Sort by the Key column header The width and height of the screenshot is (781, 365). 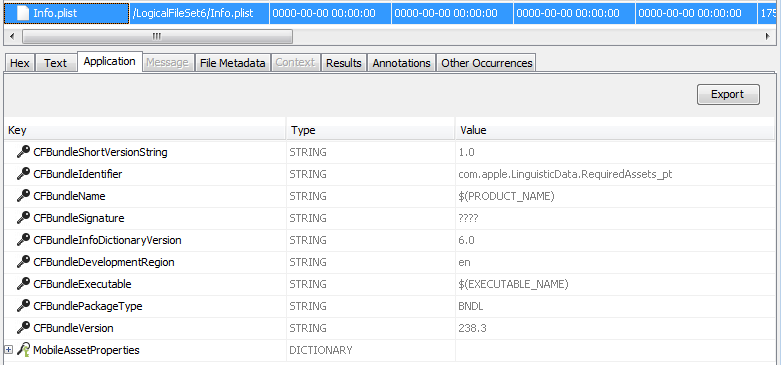click(145, 130)
